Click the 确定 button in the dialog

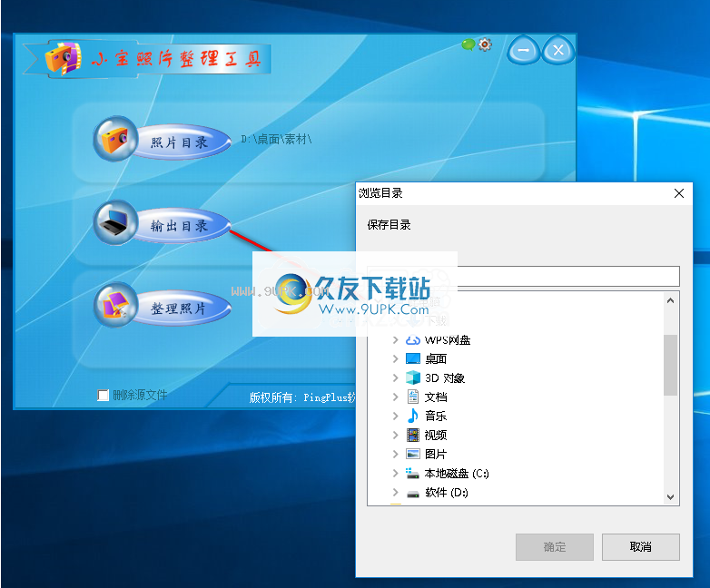[555, 547]
